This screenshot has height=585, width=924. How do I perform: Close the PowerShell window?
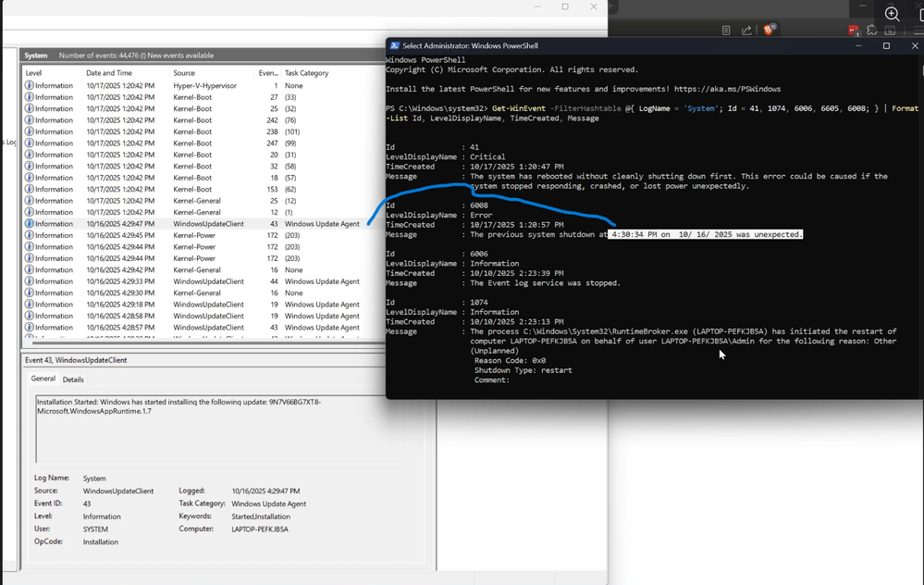pos(915,45)
